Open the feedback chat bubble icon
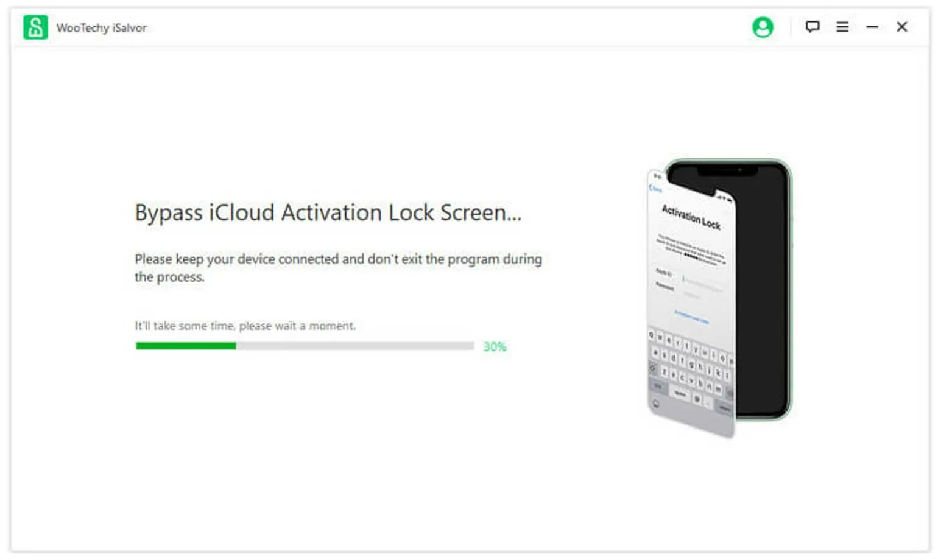Viewport: 938px width, 560px height. (x=813, y=27)
